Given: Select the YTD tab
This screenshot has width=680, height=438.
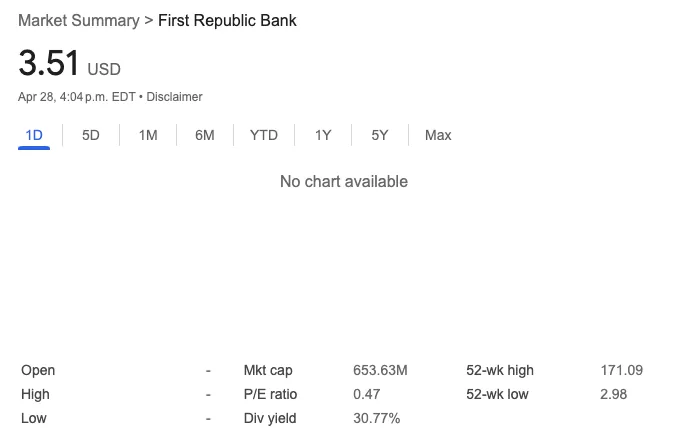Looking at the screenshot, I should pyautogui.click(x=264, y=135).
